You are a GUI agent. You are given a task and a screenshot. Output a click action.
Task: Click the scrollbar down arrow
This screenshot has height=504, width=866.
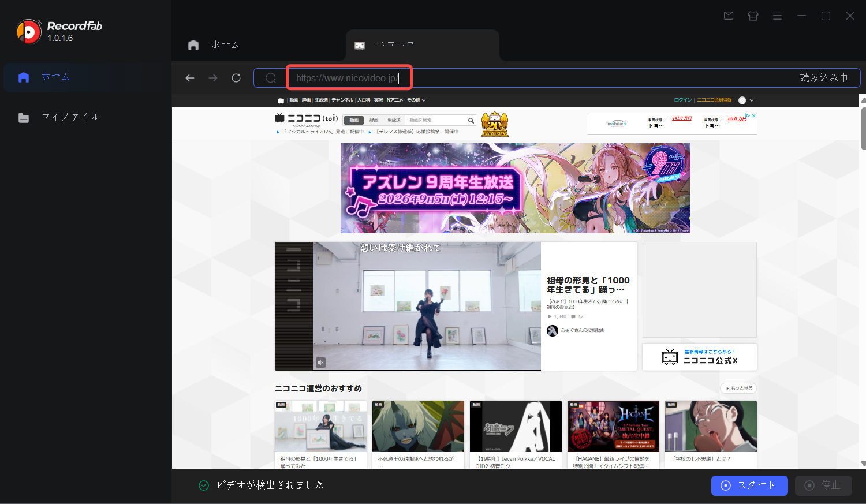pos(863,464)
